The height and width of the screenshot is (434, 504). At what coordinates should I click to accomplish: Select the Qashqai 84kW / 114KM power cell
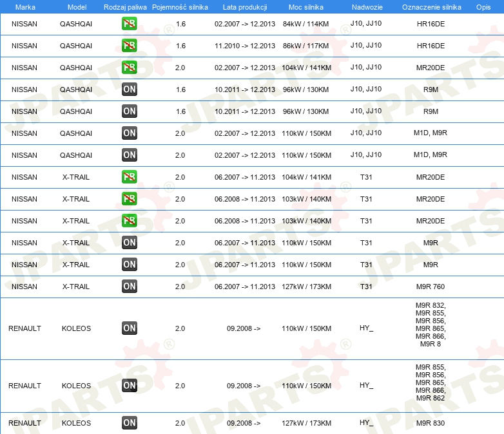pos(305,24)
